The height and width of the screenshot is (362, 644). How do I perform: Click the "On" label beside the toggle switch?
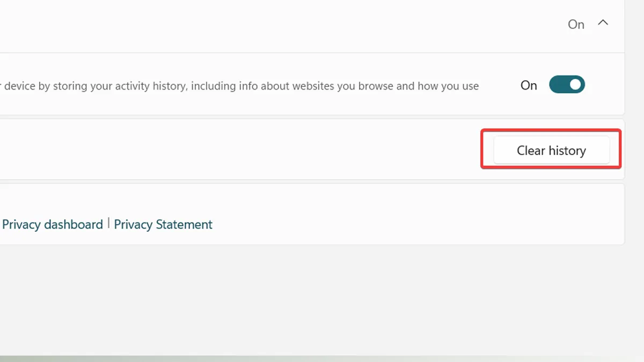[529, 85]
